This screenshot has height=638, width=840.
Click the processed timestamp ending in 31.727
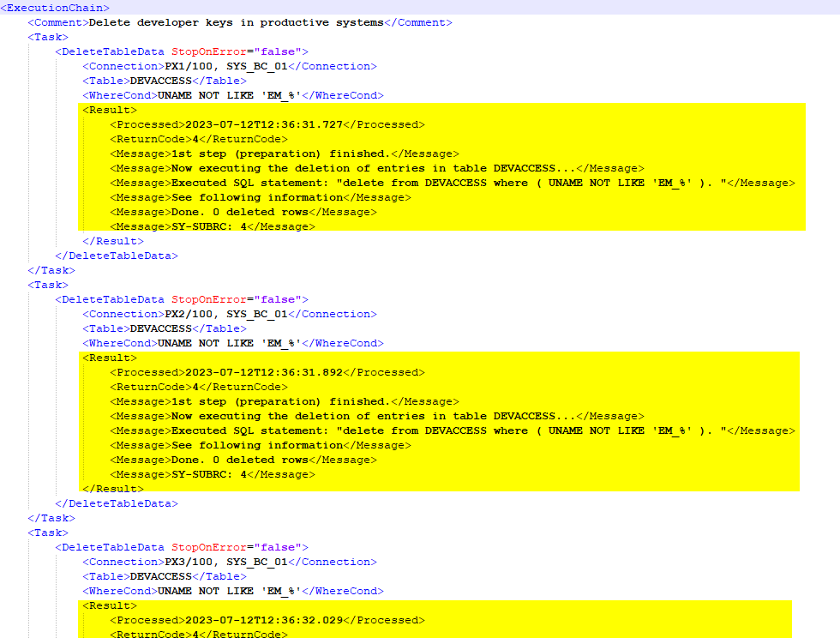(x=264, y=124)
